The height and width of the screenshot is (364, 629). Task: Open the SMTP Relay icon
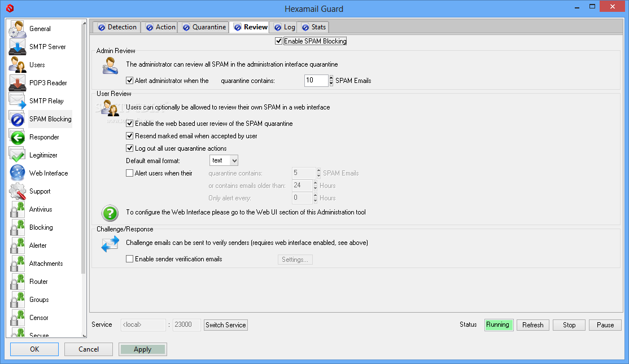18,101
